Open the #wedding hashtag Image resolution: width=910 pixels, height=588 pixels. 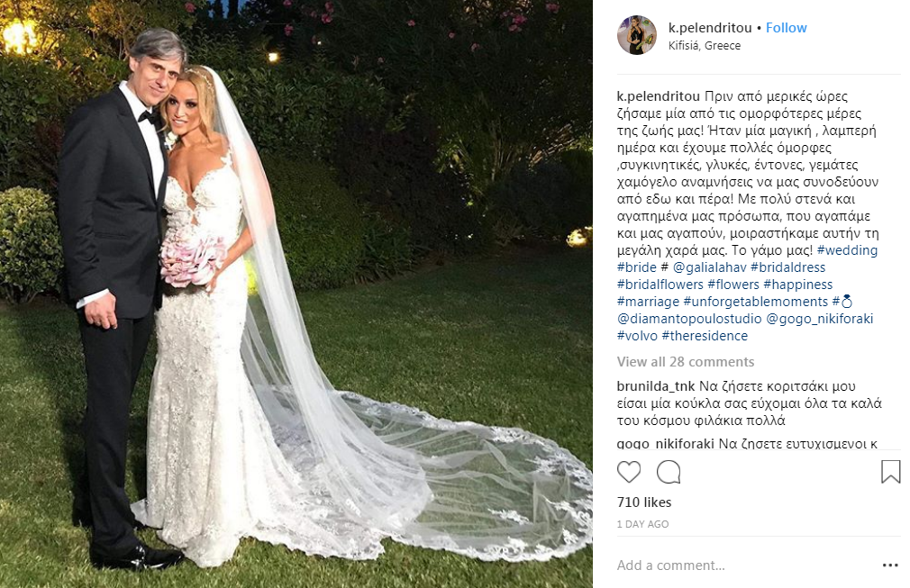click(847, 250)
